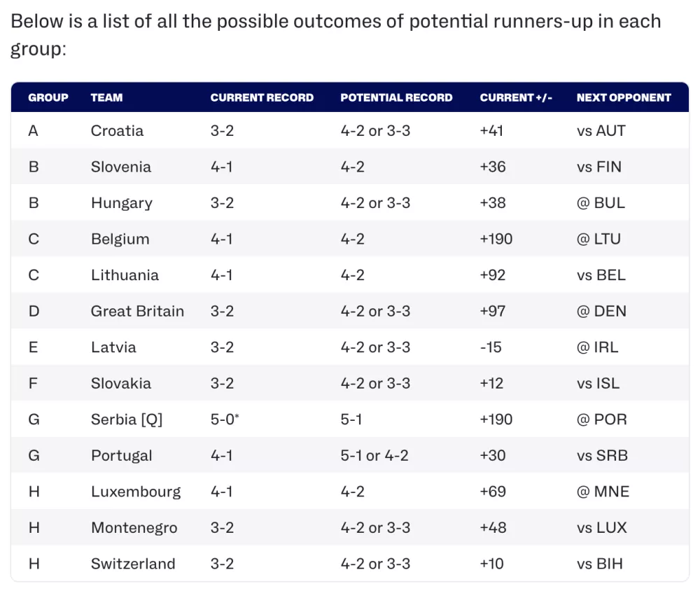This screenshot has height=605, width=700.
Task: Click Portugal's 5-1 or 4-2 potential record
Action: point(374,456)
